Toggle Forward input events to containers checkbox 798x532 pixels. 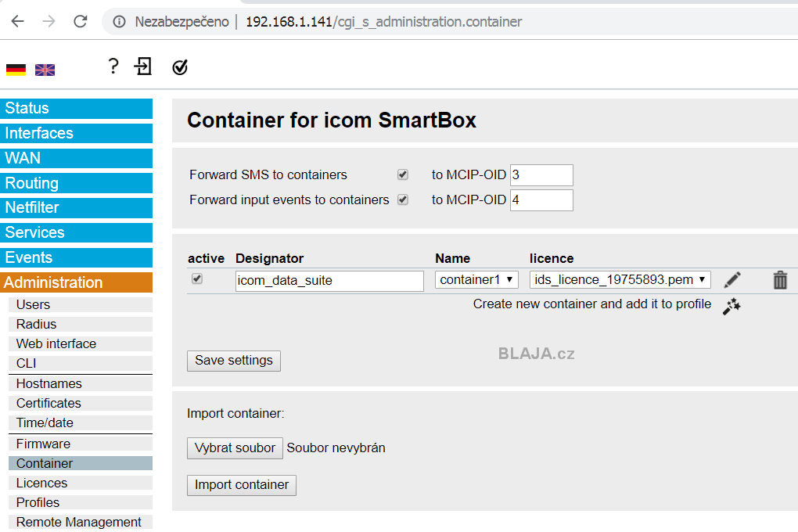[x=403, y=199]
